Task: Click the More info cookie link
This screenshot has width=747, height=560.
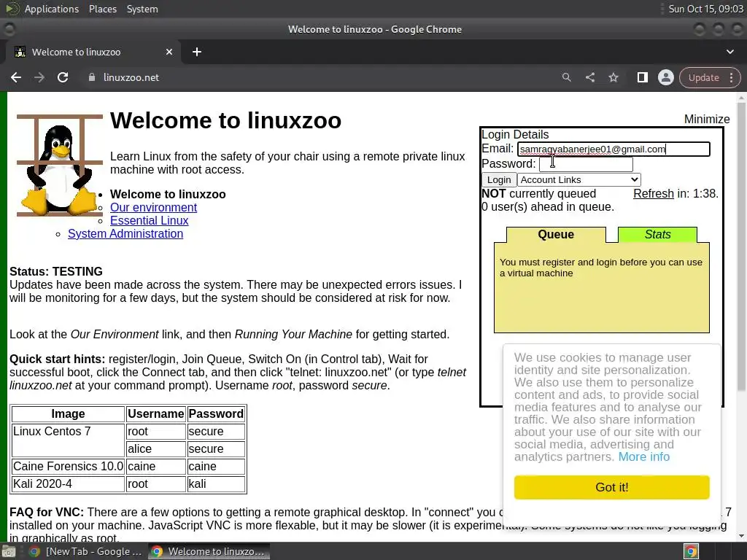Action: tap(643, 457)
